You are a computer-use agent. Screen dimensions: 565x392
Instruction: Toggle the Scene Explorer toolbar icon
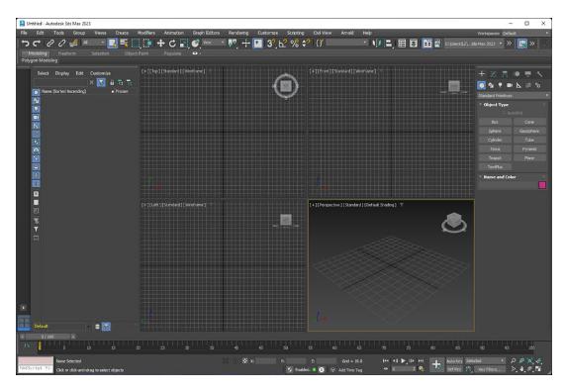point(402,44)
